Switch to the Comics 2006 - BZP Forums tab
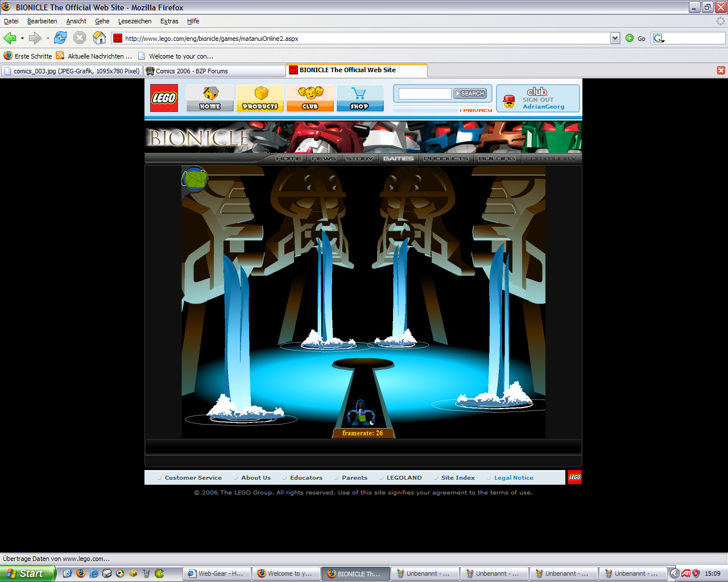This screenshot has height=582, width=728. 214,71
